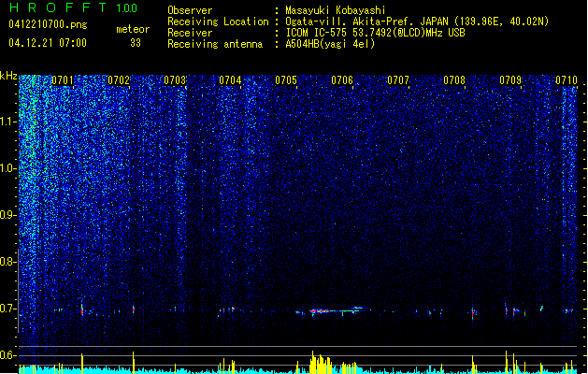Click the Receiving Location label

218,22
